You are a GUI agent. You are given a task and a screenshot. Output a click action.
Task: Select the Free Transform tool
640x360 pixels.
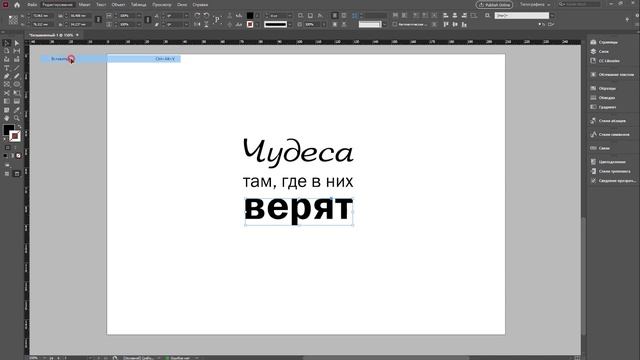17,93
